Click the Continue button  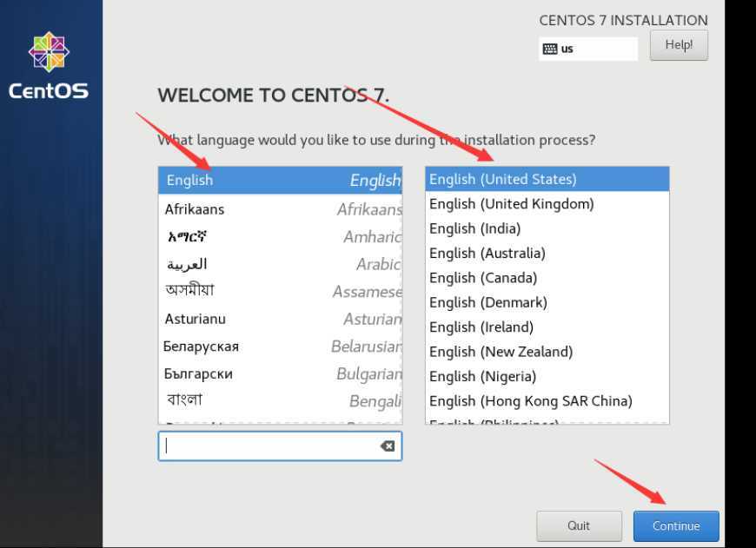tap(676, 525)
